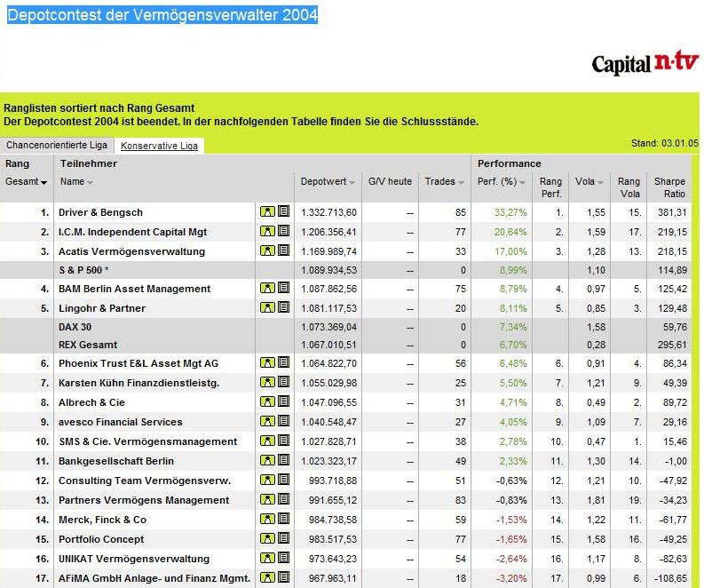The image size is (704, 588).
Task: Click the Driver & Bengsch name
Action: [100, 212]
